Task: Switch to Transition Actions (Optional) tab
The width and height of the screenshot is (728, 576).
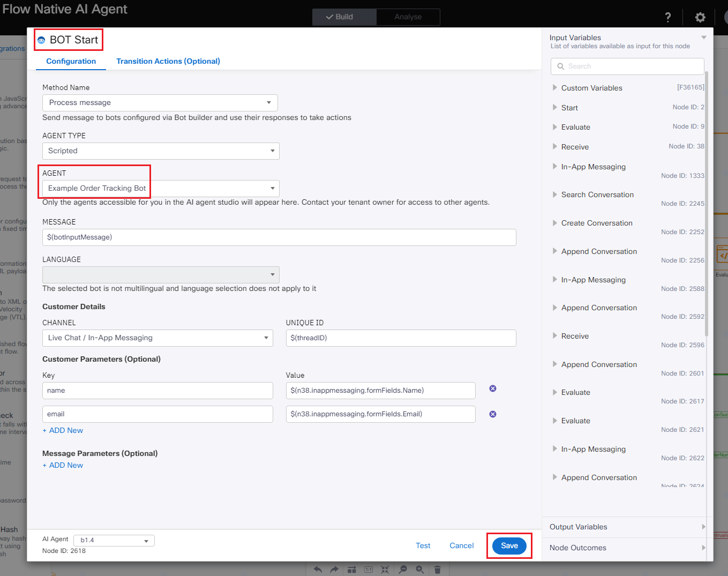Action: (x=168, y=61)
